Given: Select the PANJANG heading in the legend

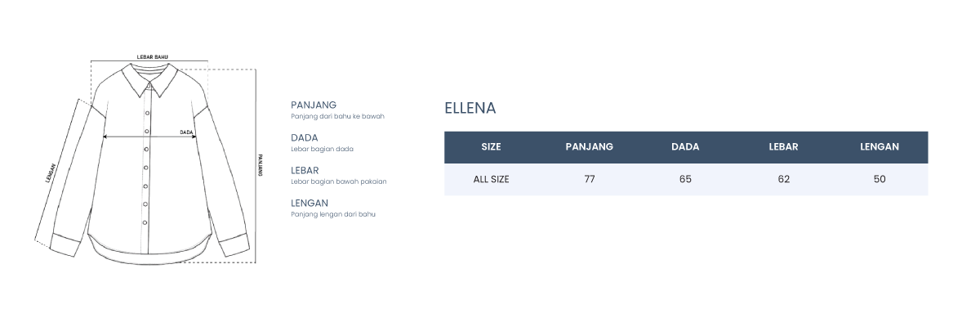Looking at the screenshot, I should click(314, 105).
